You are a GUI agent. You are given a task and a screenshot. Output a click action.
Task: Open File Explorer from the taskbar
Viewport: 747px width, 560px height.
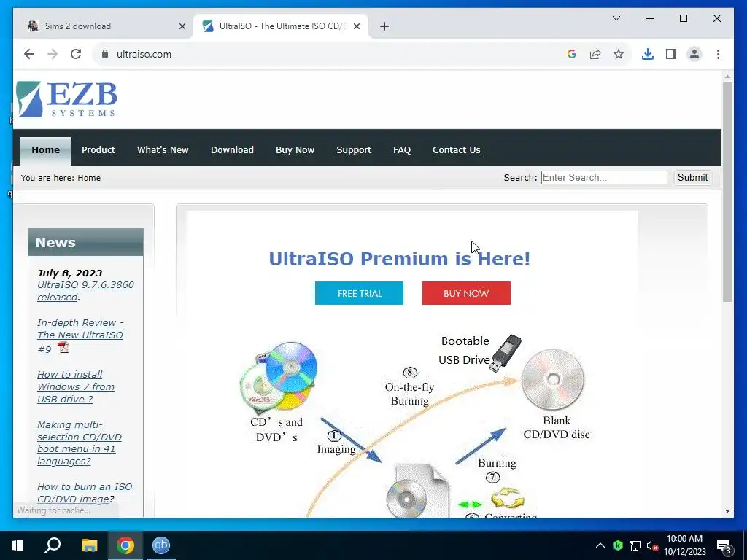pos(89,545)
